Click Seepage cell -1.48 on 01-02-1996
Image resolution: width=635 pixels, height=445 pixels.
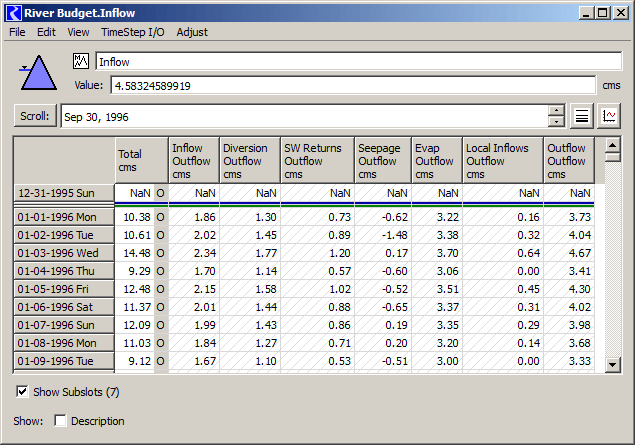tap(383, 235)
